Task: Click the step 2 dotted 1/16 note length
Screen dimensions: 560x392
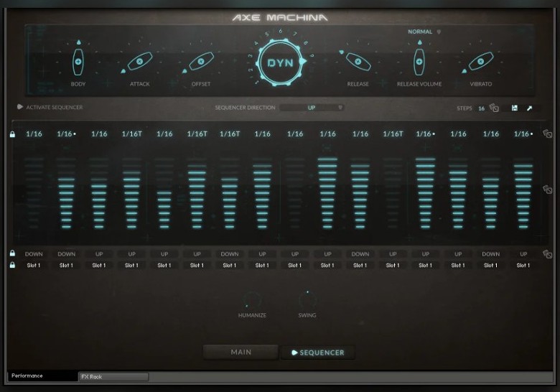Action: click(x=67, y=134)
